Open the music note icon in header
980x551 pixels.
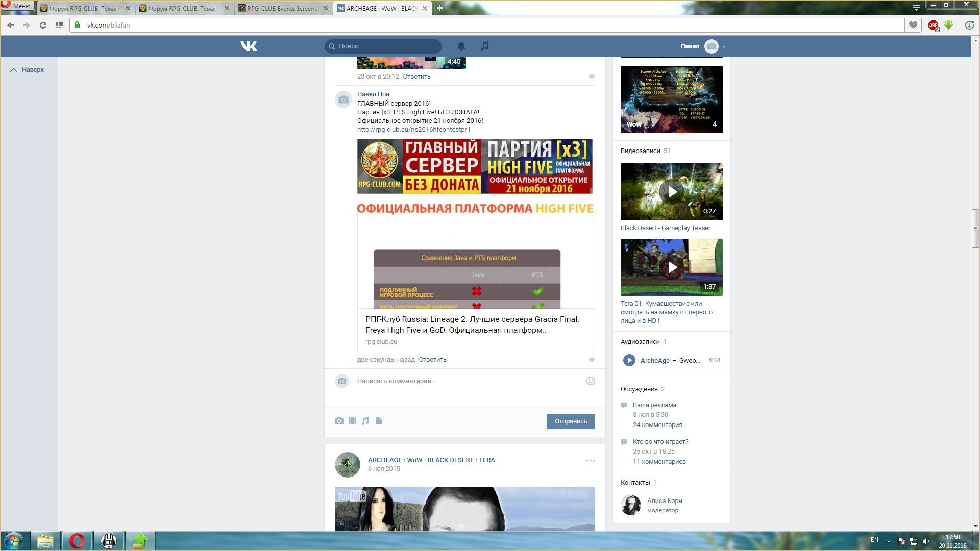click(484, 46)
